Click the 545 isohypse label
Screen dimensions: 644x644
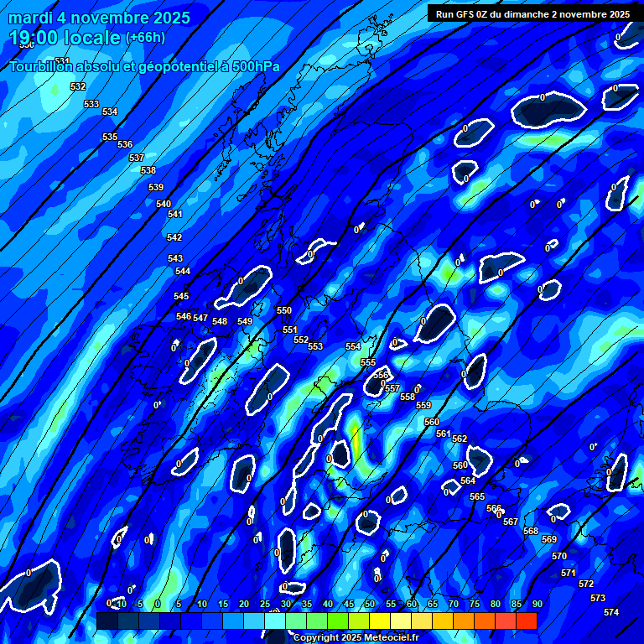(181, 296)
